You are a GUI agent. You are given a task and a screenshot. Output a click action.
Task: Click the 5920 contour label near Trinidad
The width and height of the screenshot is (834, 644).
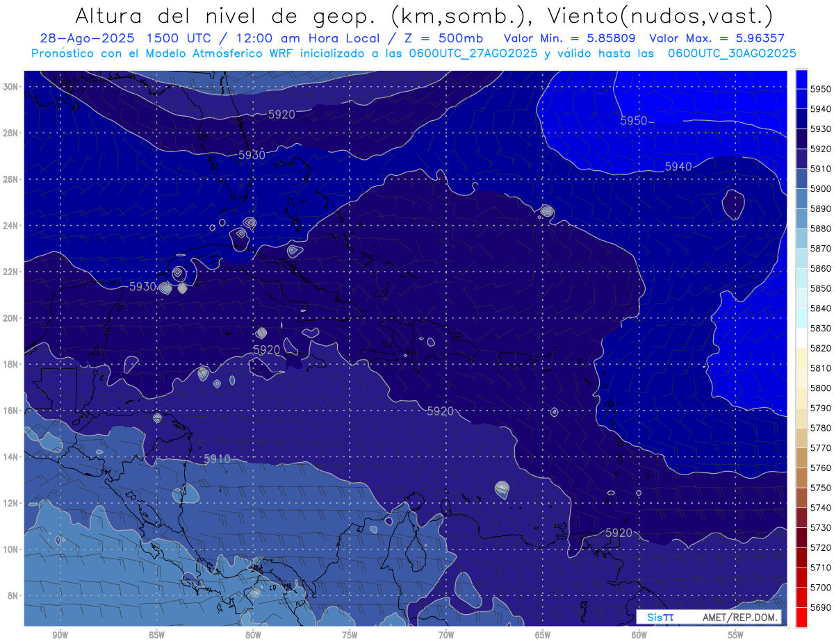pos(619,532)
